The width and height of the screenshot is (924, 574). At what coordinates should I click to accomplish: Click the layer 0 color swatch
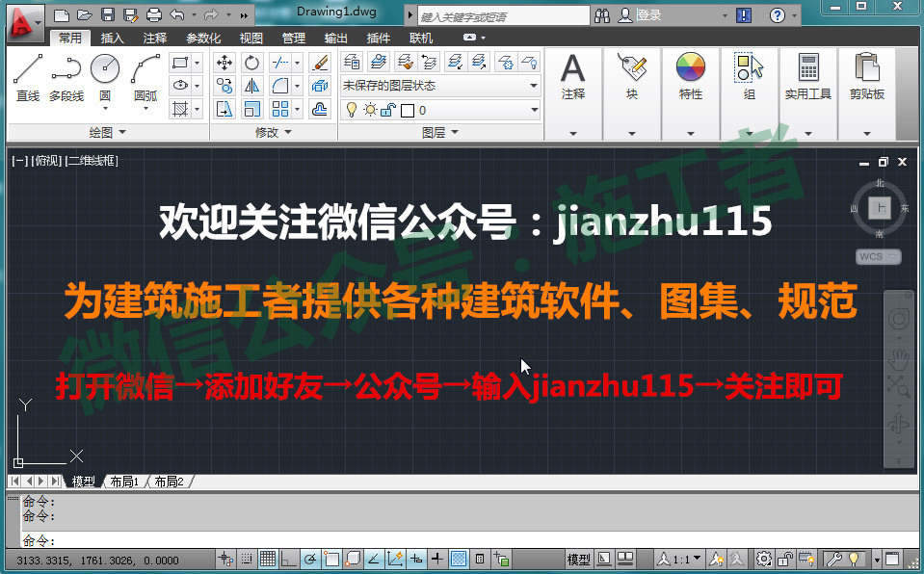[x=407, y=110]
